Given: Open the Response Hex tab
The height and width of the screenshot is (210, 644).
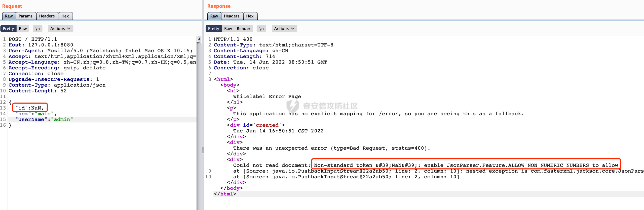Looking at the screenshot, I should [250, 16].
